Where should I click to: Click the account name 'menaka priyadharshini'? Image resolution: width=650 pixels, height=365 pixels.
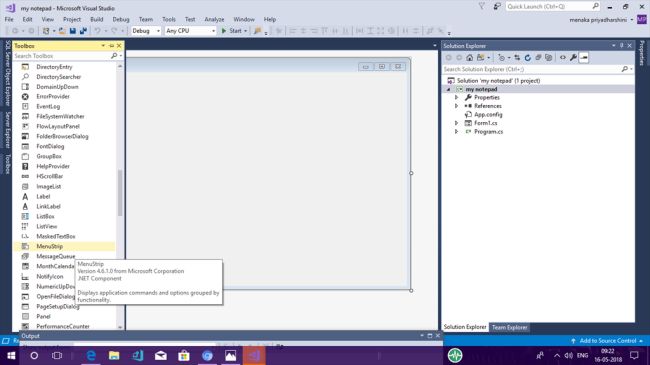(x=598, y=20)
